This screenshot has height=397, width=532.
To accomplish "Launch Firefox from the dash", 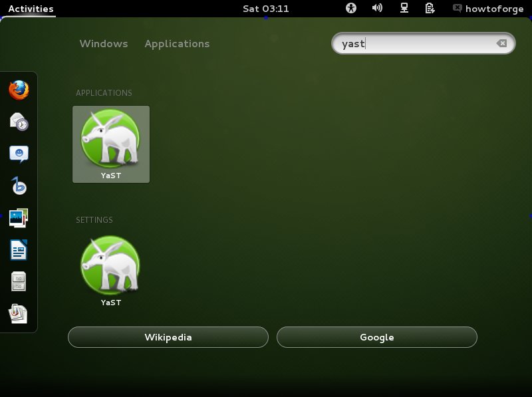I will [19, 90].
